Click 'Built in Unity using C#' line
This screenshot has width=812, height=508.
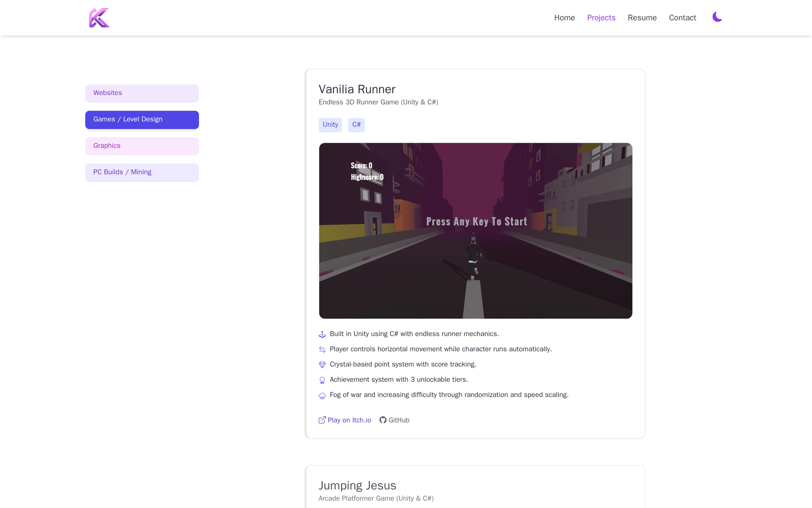tap(414, 334)
